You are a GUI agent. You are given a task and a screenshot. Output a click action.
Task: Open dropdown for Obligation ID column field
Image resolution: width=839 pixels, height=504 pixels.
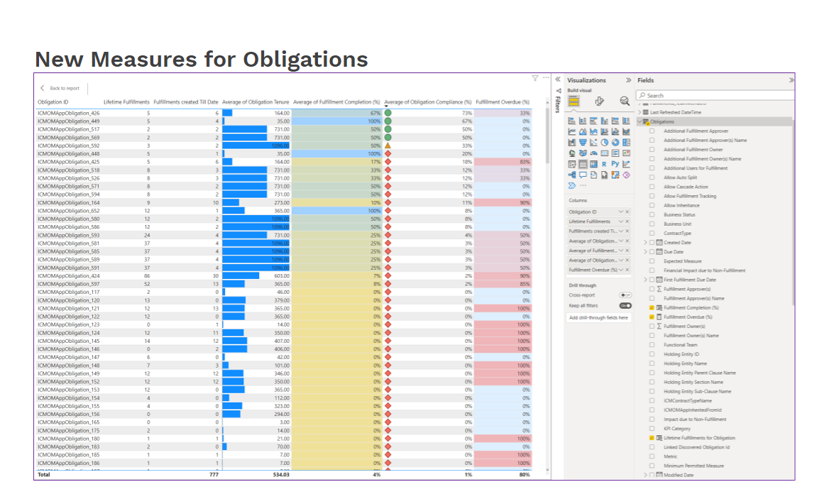[620, 212]
